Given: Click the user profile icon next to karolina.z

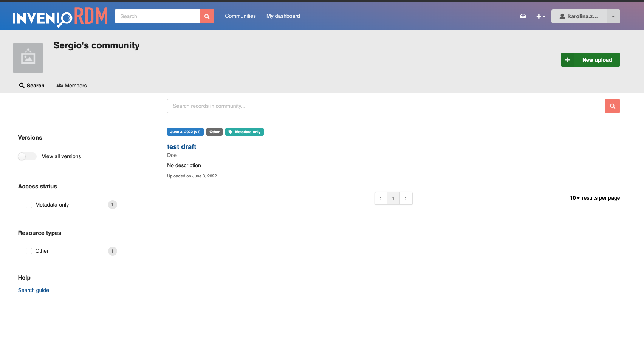Looking at the screenshot, I should click(x=563, y=16).
